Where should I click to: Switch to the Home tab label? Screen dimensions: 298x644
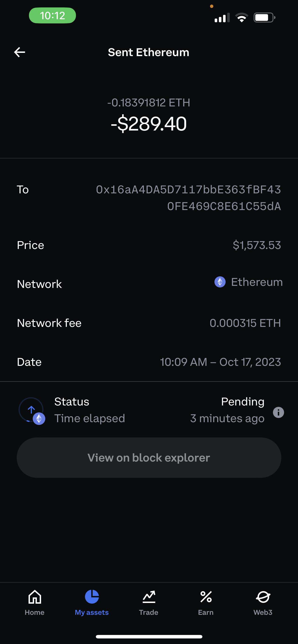(x=35, y=612)
